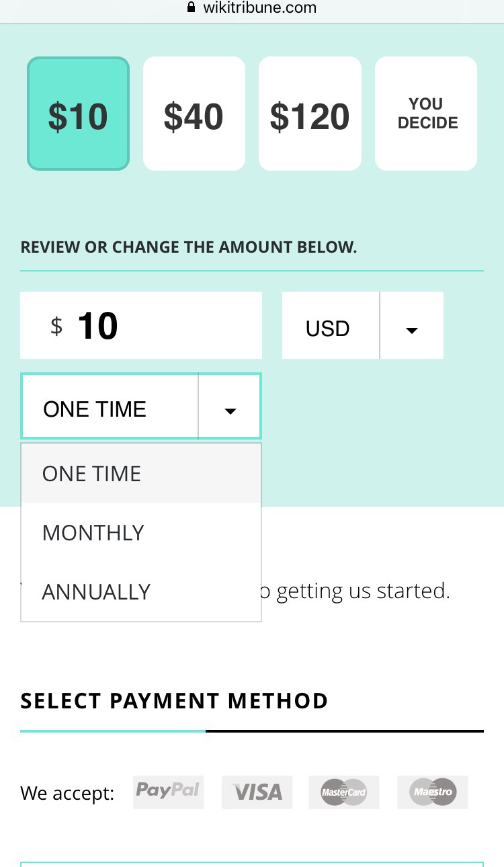Click the frequency dropdown arrow
This screenshot has width=504, height=867.
(x=230, y=410)
